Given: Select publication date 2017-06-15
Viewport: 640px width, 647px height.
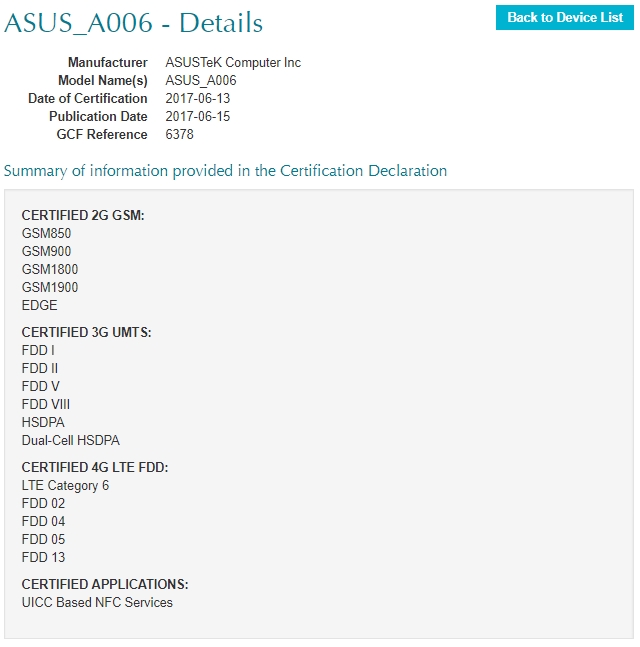Looking at the screenshot, I should click(x=198, y=116).
